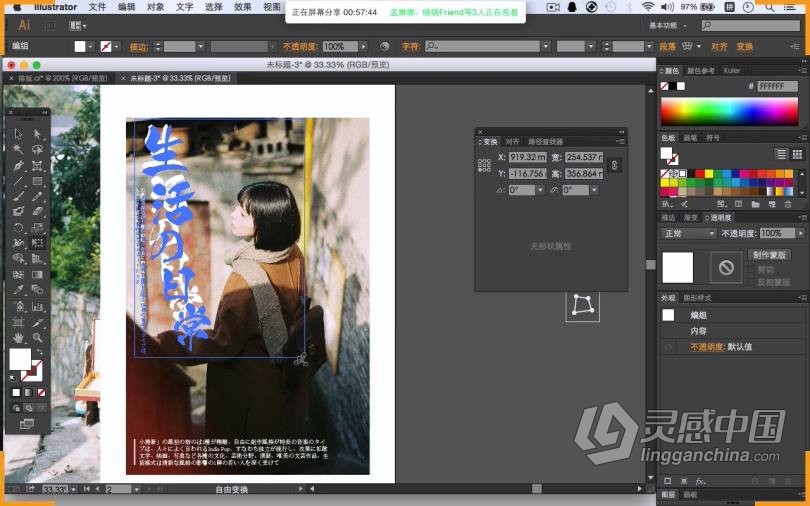
Task: Select the Pencil tool
Action: [x=37, y=197]
